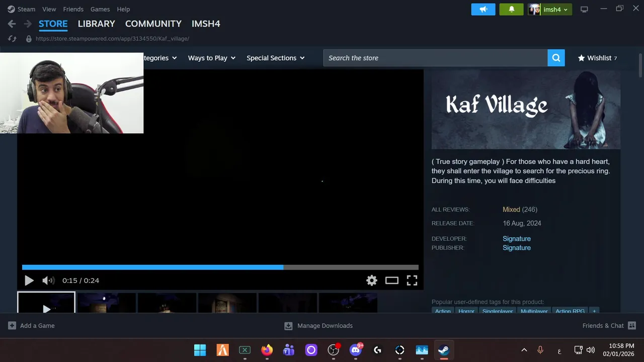
Task: Click the Steam logo menu
Action: (11, 9)
